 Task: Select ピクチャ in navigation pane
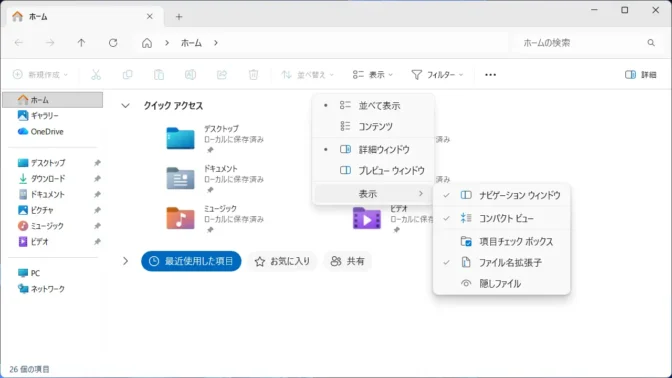pos(36,210)
